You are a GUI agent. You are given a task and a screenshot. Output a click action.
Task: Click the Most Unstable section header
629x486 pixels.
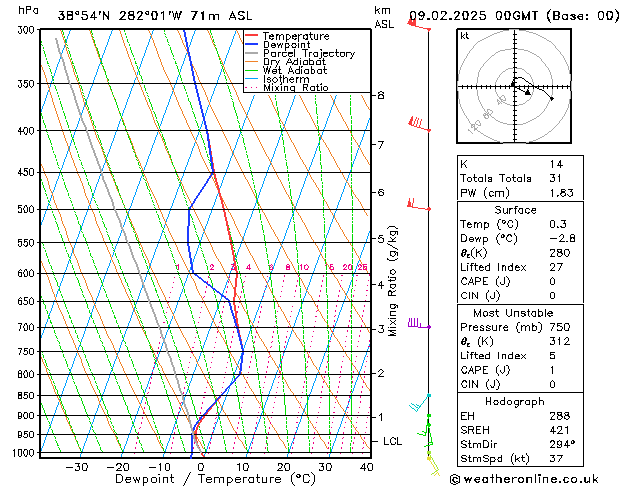[x=514, y=311]
